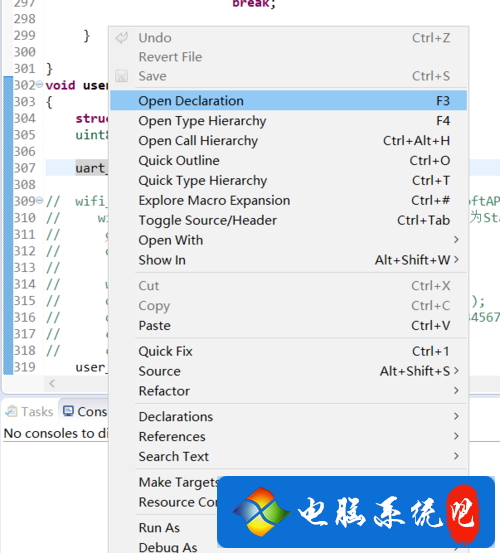Select Revert File menu entry

288,57
